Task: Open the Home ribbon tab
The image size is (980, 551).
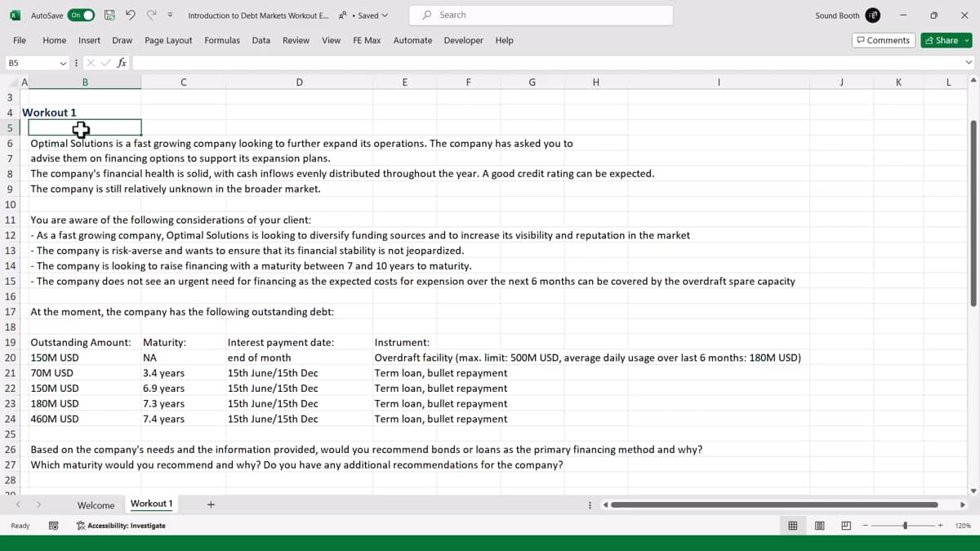Action: [54, 40]
